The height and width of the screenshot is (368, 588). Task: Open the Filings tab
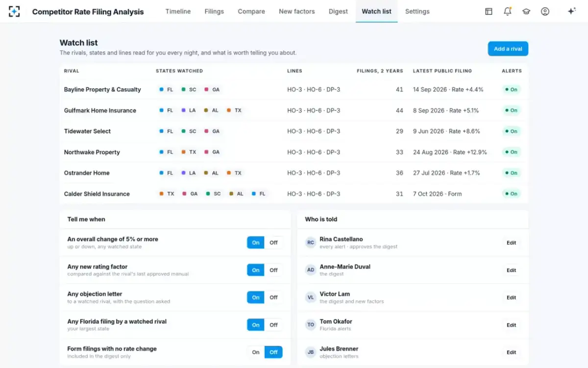point(214,11)
